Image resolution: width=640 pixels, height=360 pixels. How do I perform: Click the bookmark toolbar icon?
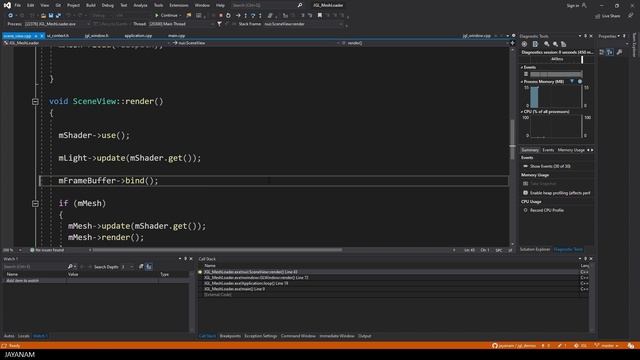(320, 16)
